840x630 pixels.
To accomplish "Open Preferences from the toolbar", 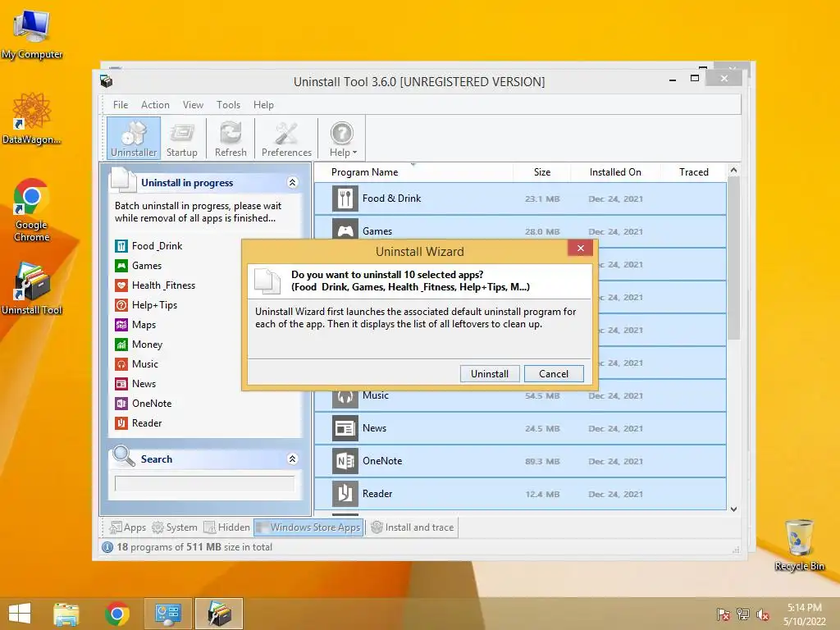I will click(286, 139).
